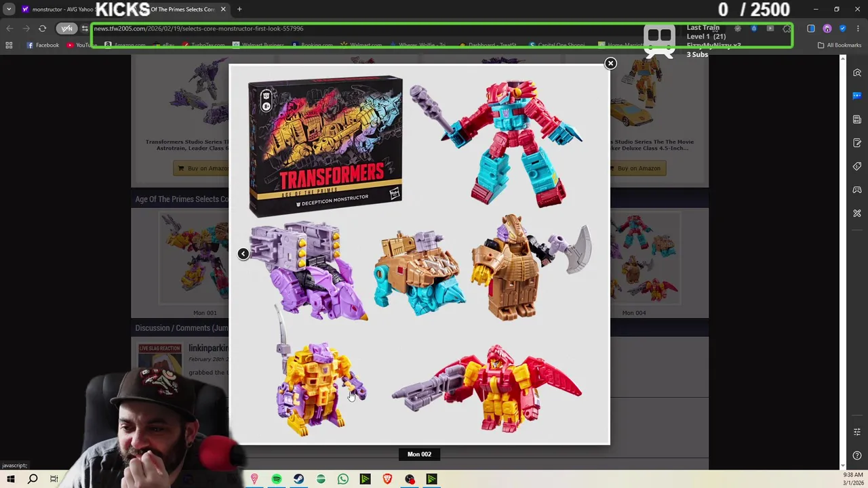
Task: Open the tab search dropdown arrow
Action: pos(9,9)
